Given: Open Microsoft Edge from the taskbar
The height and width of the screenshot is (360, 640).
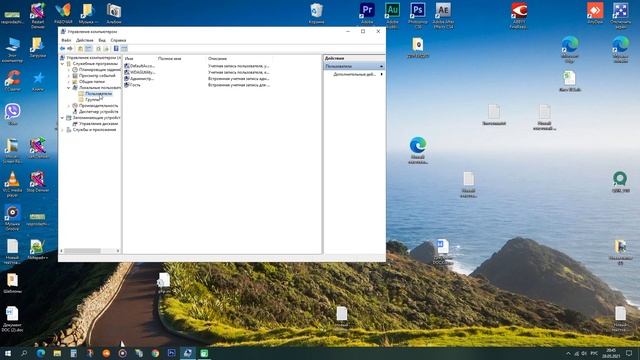Looking at the screenshot, I should pyautogui.click(x=40, y=353).
